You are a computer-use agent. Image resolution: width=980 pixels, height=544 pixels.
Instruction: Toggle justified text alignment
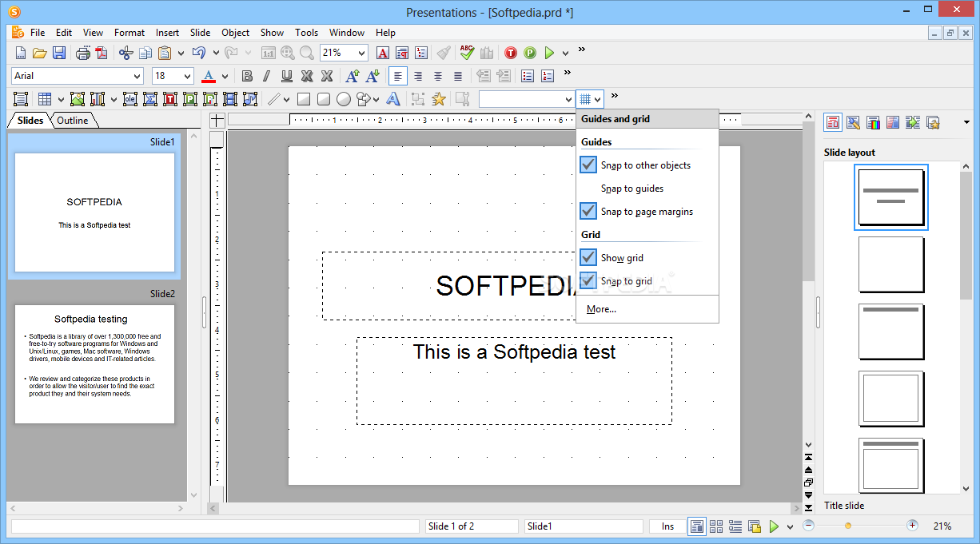click(458, 76)
